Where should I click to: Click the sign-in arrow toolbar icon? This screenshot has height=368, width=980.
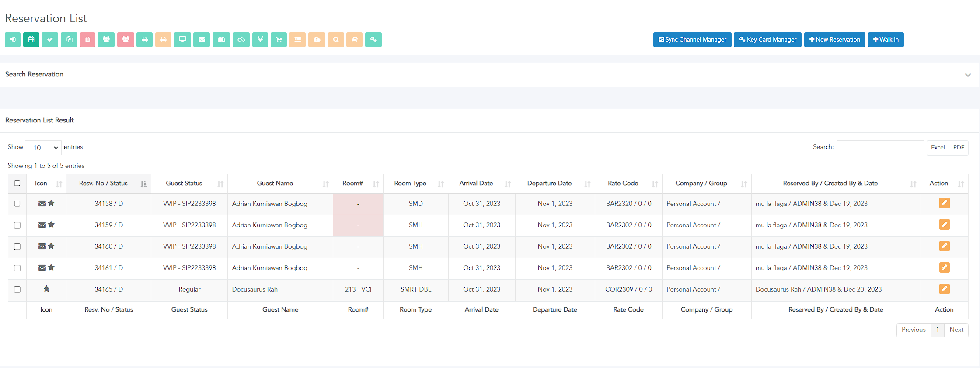13,40
